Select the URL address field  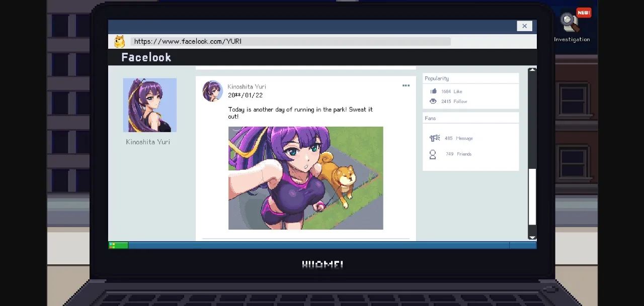[289, 41]
